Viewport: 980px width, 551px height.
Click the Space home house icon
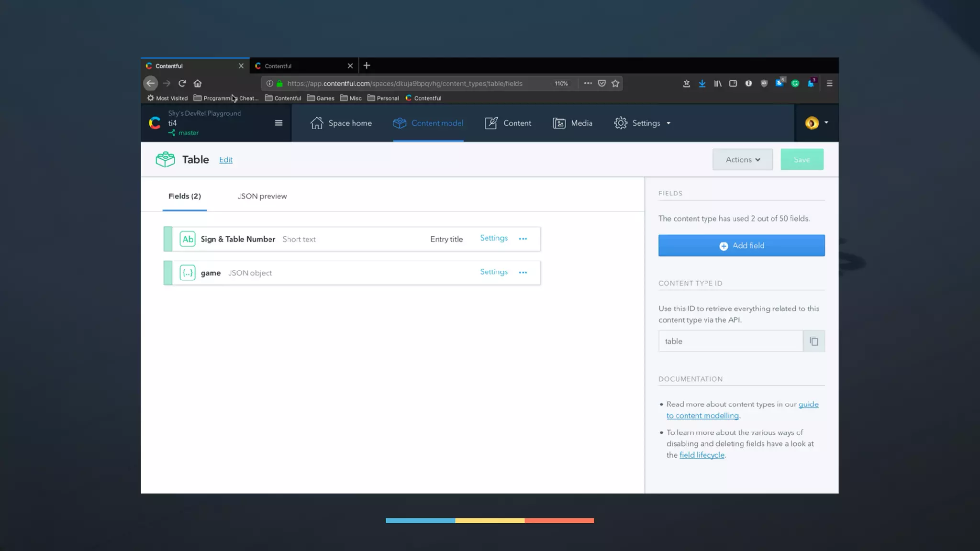click(x=316, y=123)
